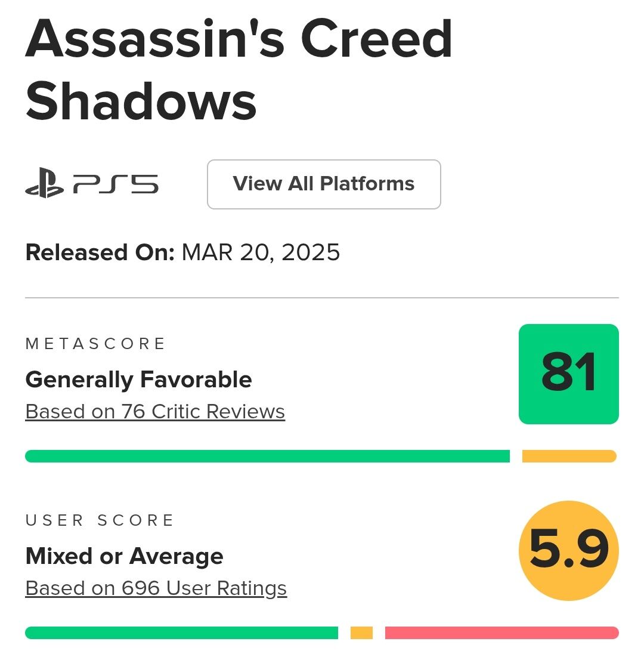Open the 696 User Ratings link
This screenshot has width=644, height=660.
[156, 588]
